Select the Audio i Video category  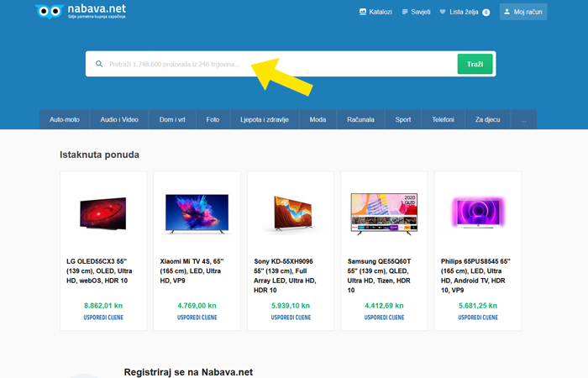119,119
